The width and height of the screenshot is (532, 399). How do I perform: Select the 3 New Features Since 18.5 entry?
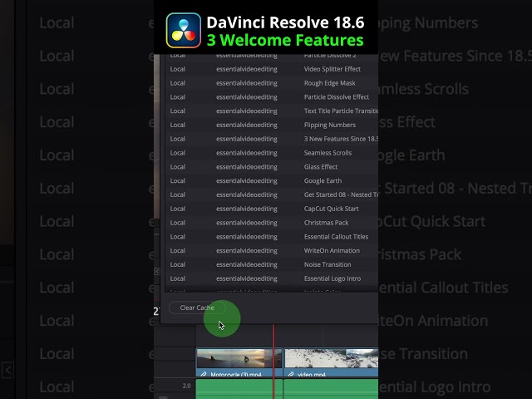coord(272,139)
